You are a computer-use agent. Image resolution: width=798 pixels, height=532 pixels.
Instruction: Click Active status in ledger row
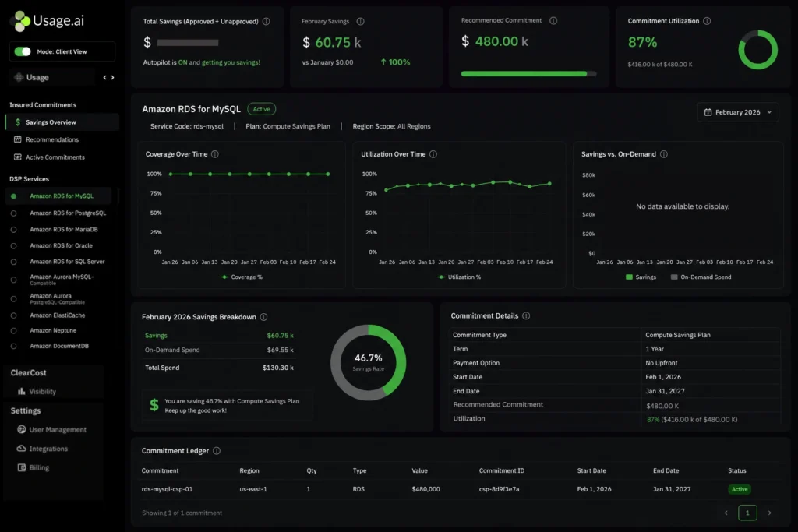click(x=740, y=489)
